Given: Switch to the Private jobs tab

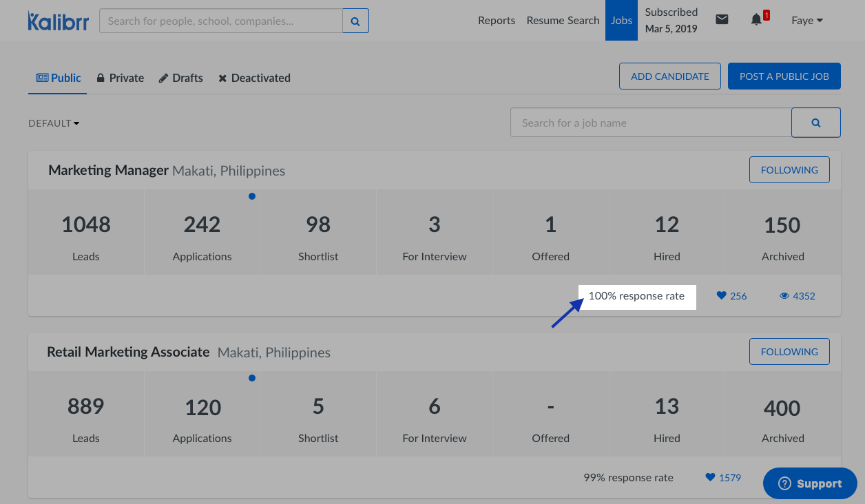Looking at the screenshot, I should [120, 78].
